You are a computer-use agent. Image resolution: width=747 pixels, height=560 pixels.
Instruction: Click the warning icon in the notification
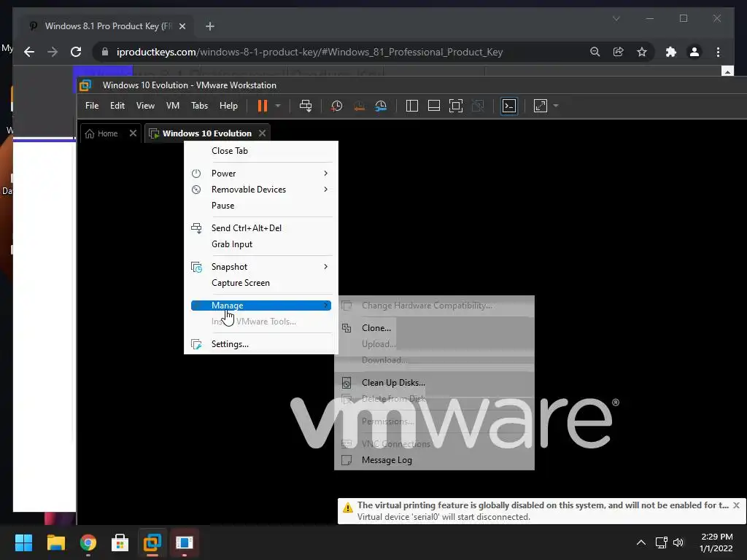coord(348,507)
